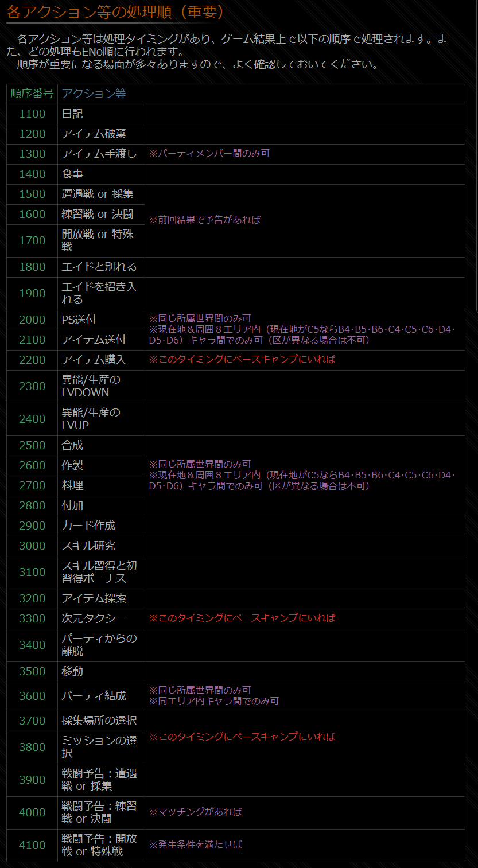The height and width of the screenshot is (868, 478).
Task: Click 練習戦 or 決闘 in row 1600
Action: pos(101,215)
